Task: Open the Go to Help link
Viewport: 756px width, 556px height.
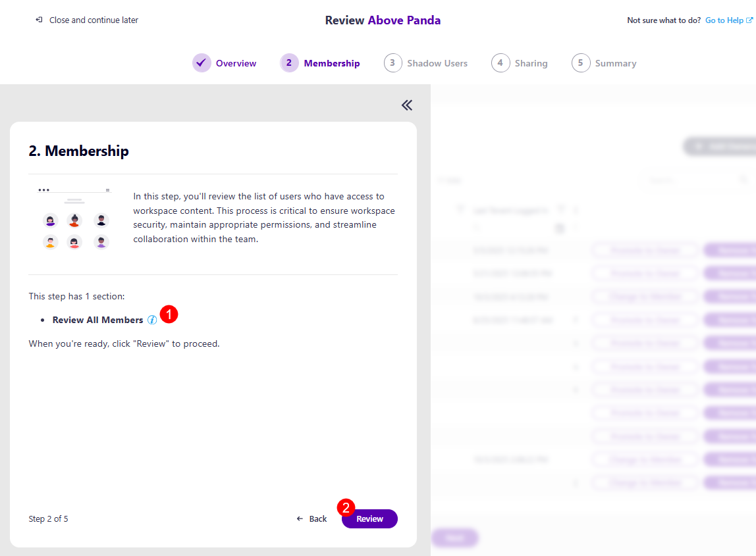Action: click(x=724, y=20)
